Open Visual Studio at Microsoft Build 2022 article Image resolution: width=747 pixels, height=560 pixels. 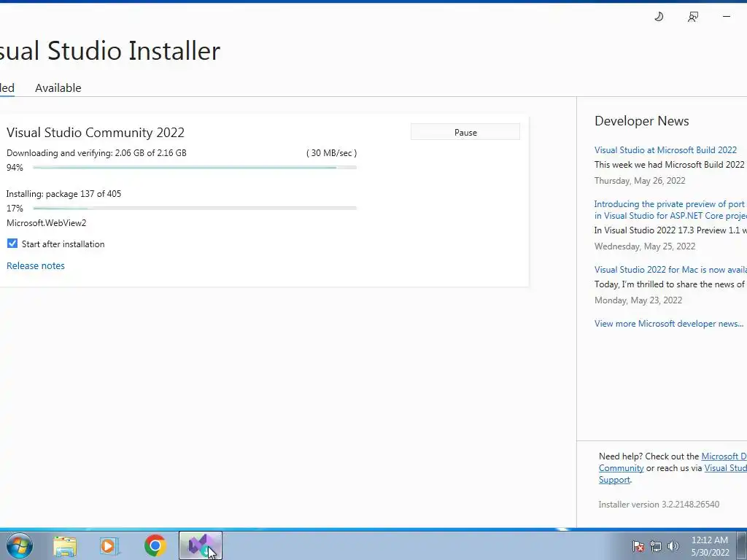point(665,150)
